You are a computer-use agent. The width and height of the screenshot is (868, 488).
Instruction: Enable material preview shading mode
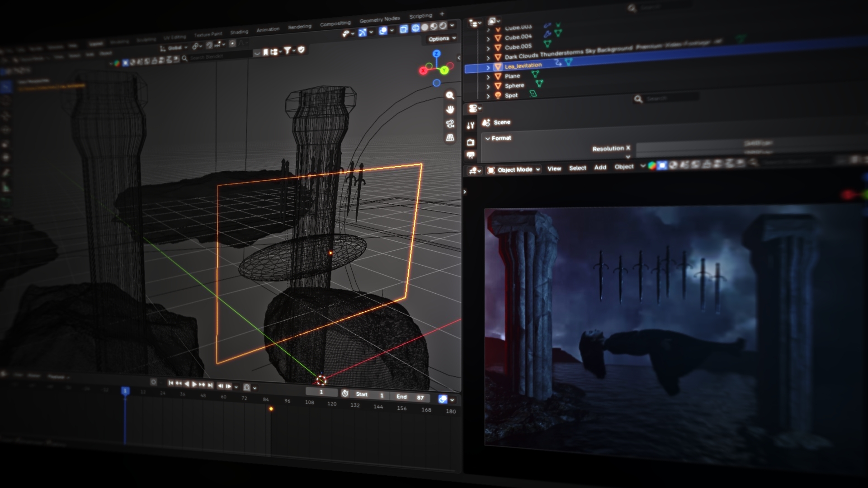(x=434, y=26)
